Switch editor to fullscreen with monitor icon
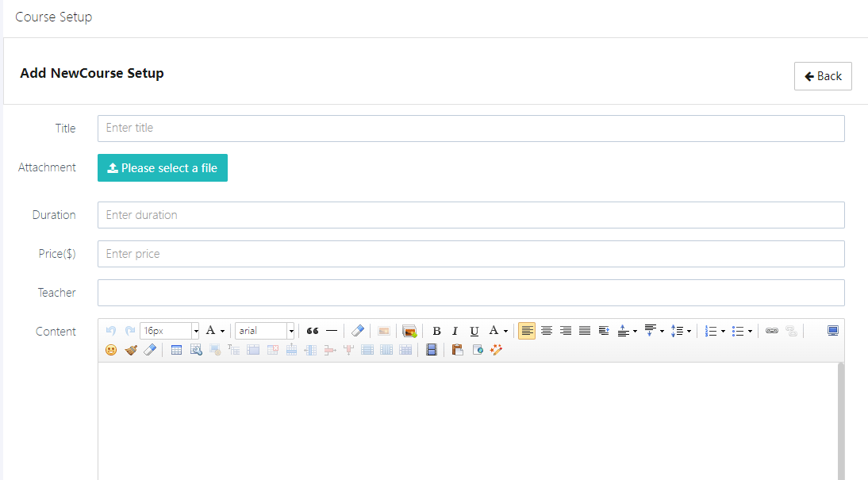Screen dimensions: 868x480 coord(833,331)
